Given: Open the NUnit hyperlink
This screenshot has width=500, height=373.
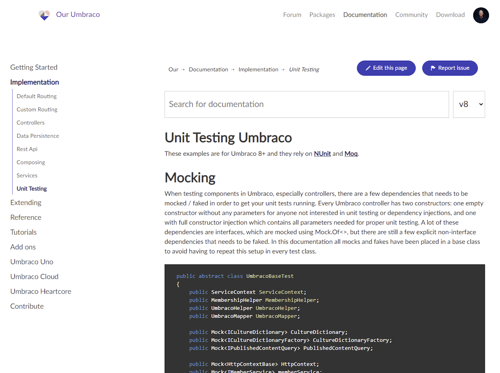Looking at the screenshot, I should [322, 153].
